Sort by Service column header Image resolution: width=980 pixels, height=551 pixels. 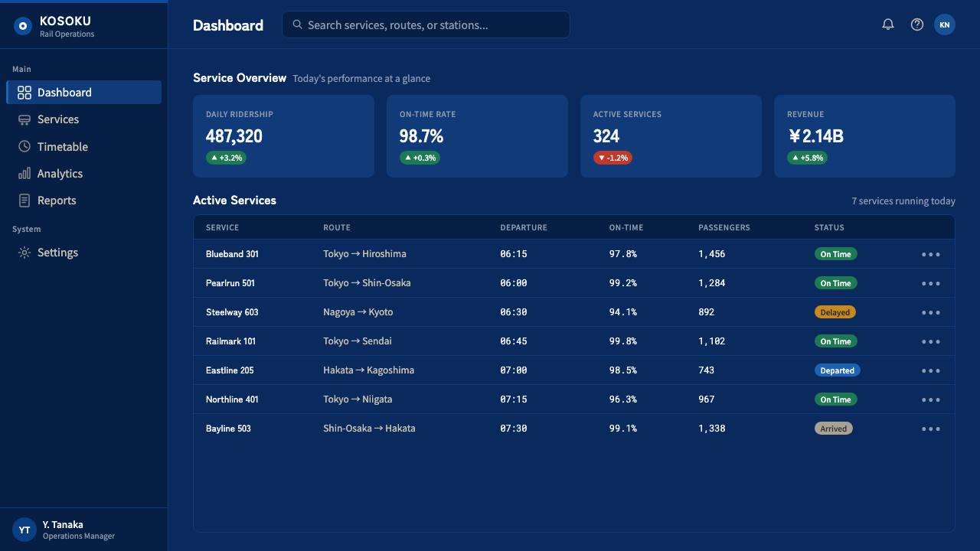(223, 227)
